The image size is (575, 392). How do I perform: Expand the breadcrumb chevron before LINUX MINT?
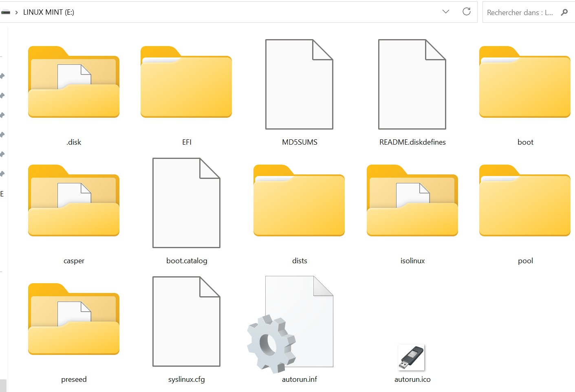click(x=16, y=12)
